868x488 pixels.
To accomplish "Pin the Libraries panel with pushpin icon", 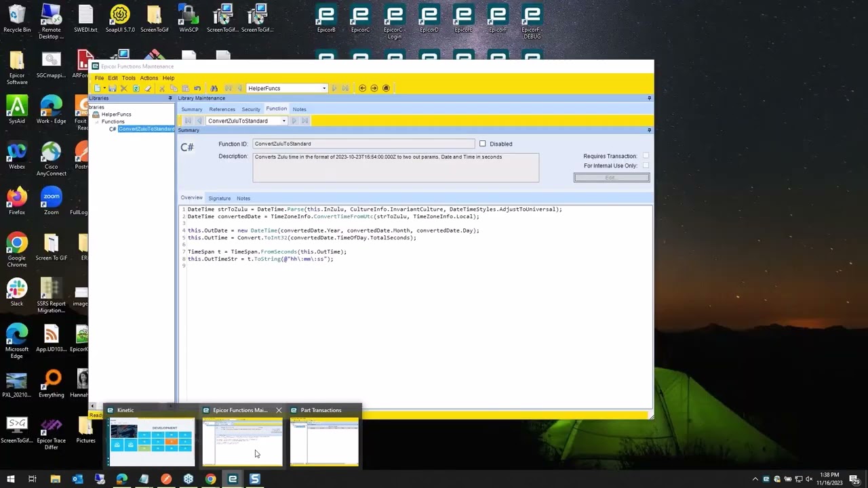I will pos(170,98).
